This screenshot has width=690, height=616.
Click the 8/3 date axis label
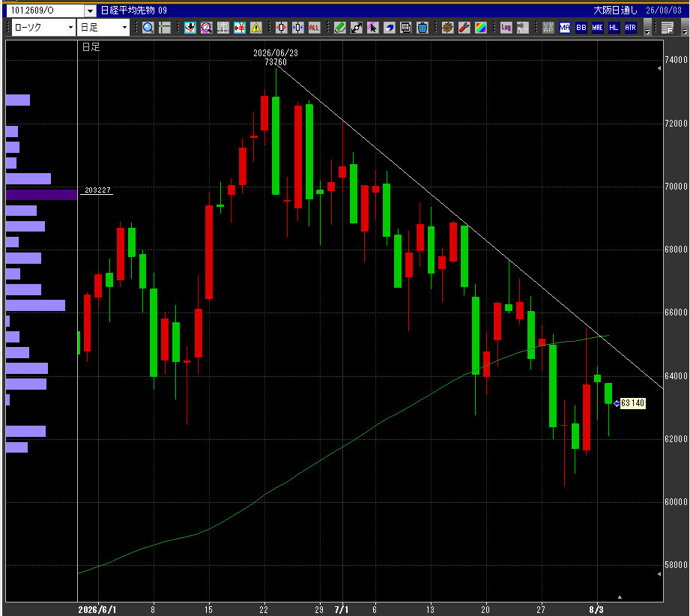596,610
